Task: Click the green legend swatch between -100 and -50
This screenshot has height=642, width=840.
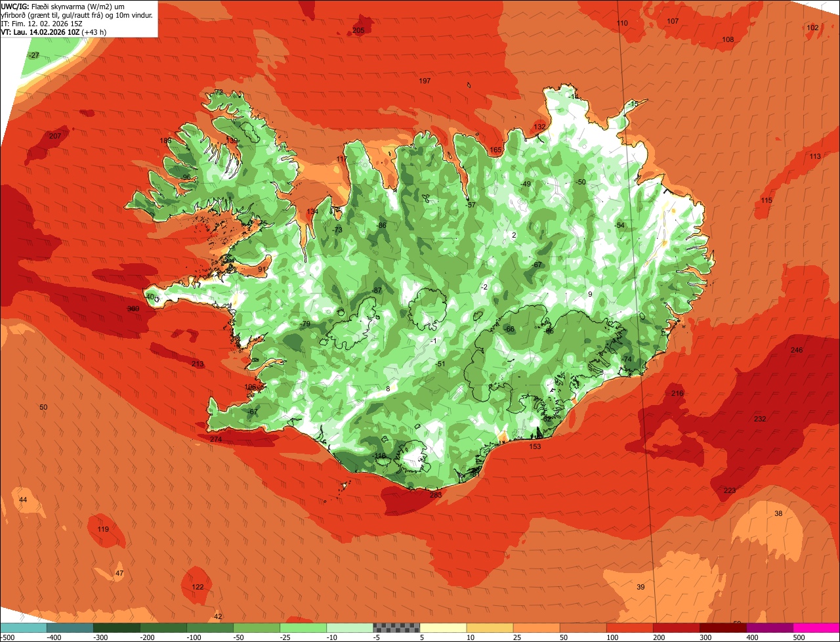Action: (210, 628)
